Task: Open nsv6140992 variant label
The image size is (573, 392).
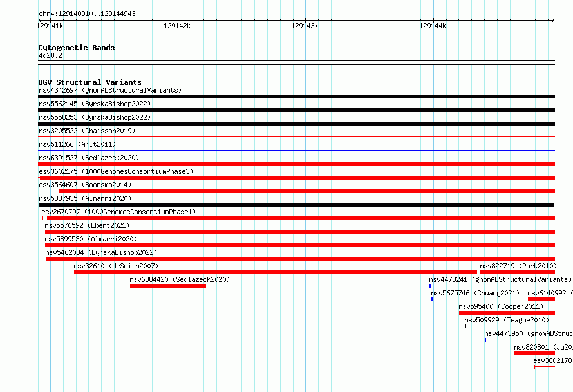Action: click(x=550, y=293)
